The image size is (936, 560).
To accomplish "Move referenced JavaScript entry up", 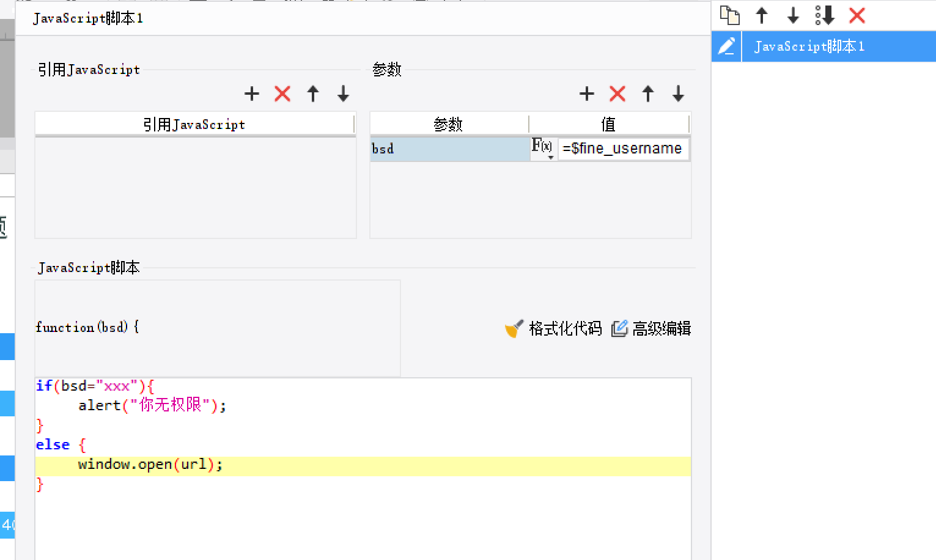I will [313, 94].
